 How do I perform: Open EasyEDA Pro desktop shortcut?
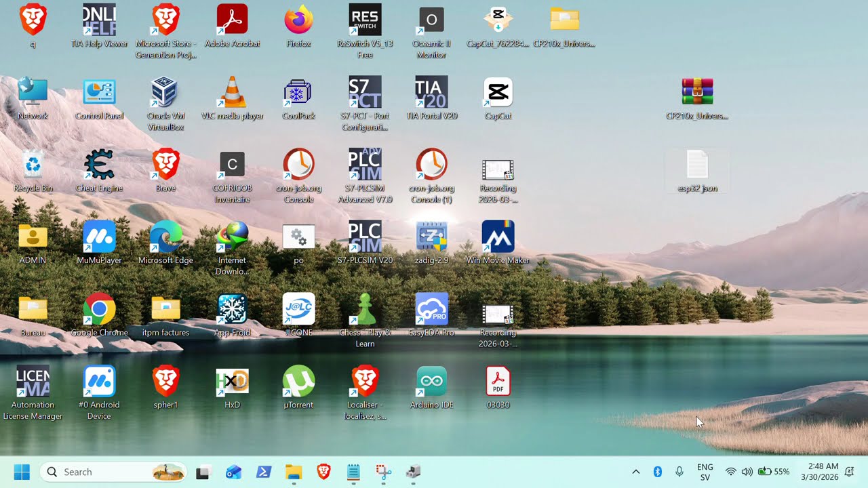pyautogui.click(x=431, y=315)
